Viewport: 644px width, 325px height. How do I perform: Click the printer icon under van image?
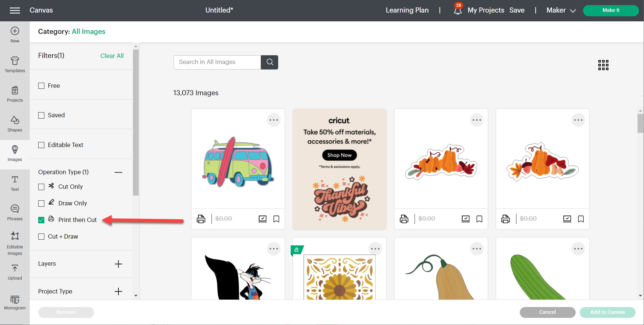click(x=201, y=219)
